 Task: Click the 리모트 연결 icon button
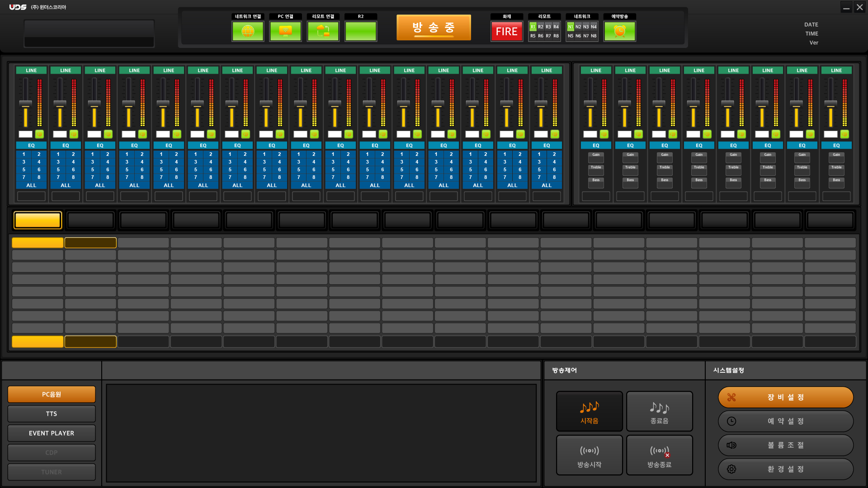click(323, 31)
